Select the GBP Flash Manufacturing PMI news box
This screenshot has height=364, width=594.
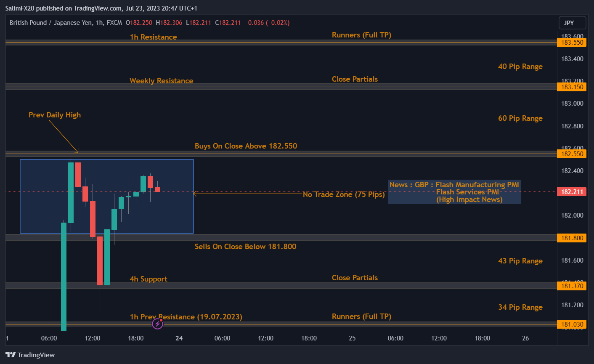pos(454,192)
